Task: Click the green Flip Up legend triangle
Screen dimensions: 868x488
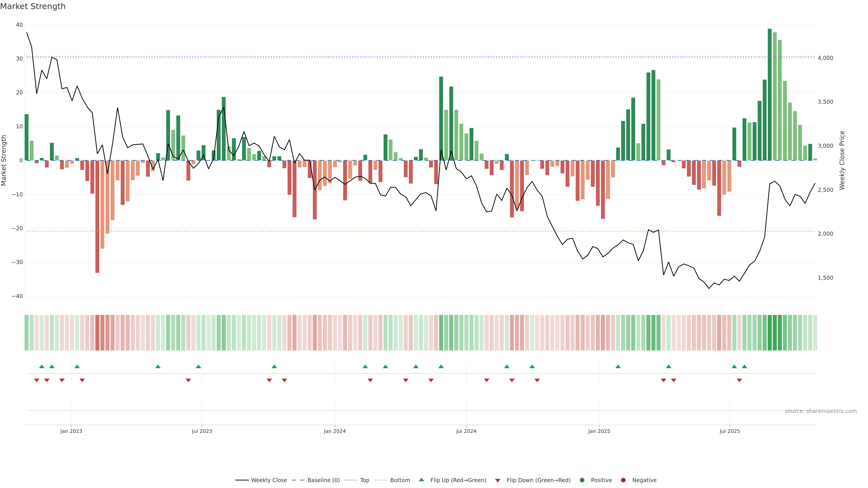Action: 421,480
